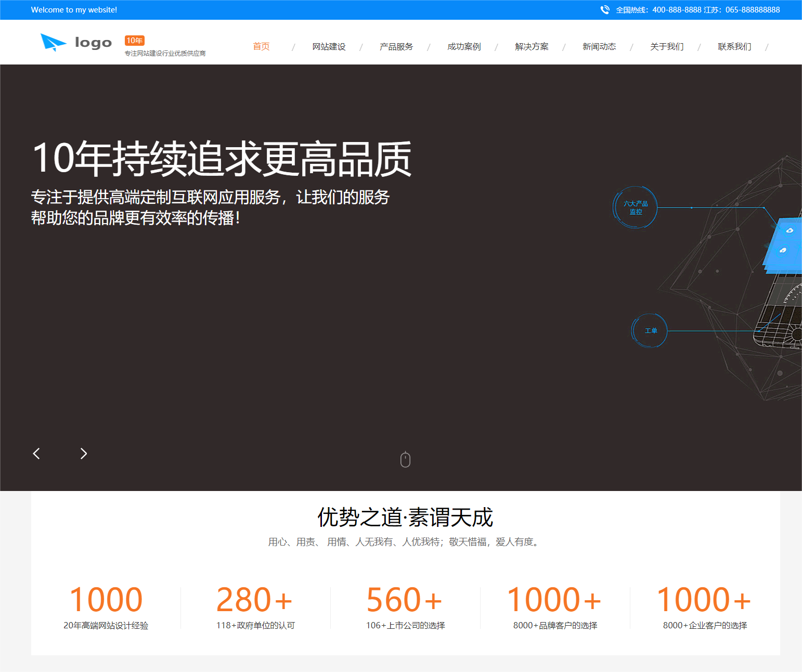Click the 106+上市公司的选择 label
Viewport: 802px width, 672px height.
(x=405, y=625)
